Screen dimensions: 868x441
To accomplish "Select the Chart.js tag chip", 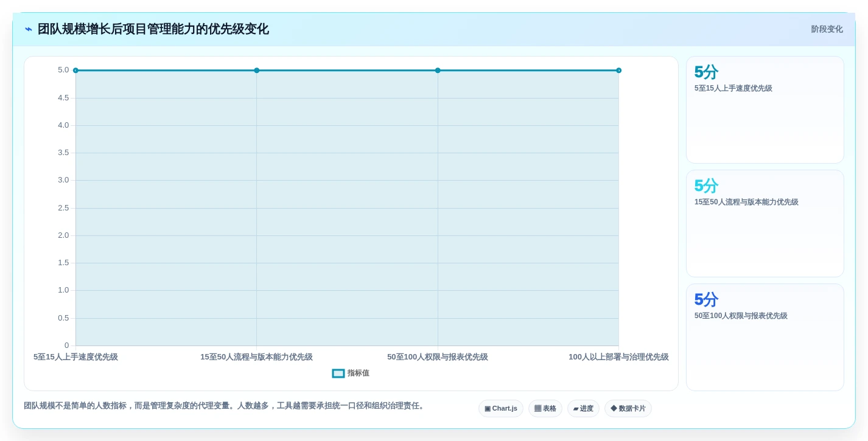I will (x=501, y=408).
